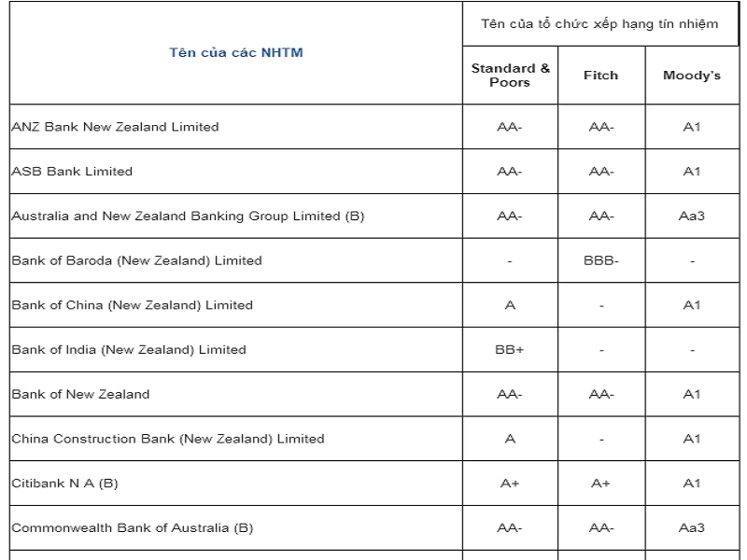Click the 'Tên của các NHTM' header
Viewport: 747px width, 560px height.
coord(236,52)
